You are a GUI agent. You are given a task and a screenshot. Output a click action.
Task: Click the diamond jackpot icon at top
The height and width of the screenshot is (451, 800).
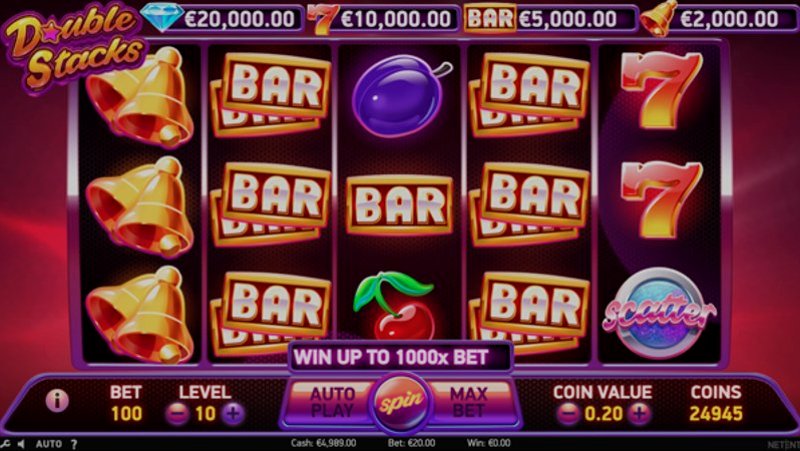click(162, 16)
